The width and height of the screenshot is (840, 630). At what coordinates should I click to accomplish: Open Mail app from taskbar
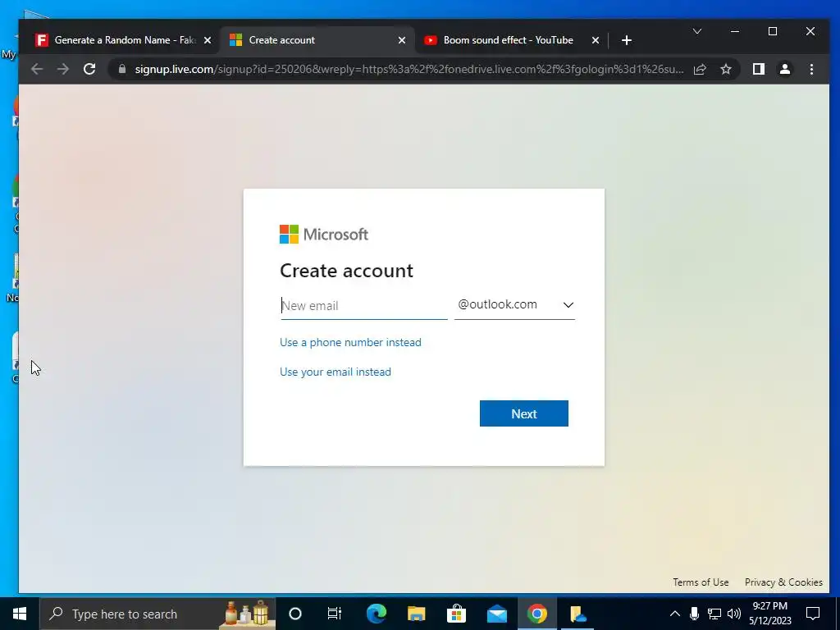[496, 614]
